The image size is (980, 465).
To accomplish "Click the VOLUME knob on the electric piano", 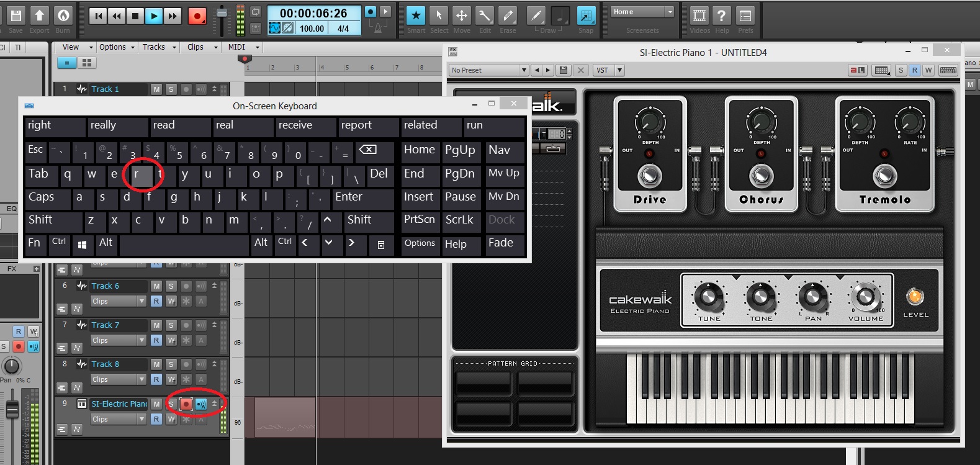I will pyautogui.click(x=865, y=296).
